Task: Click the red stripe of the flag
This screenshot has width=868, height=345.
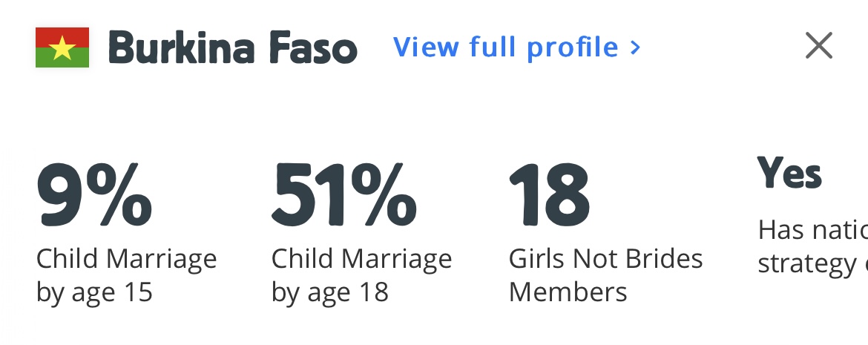Action: pos(45,34)
